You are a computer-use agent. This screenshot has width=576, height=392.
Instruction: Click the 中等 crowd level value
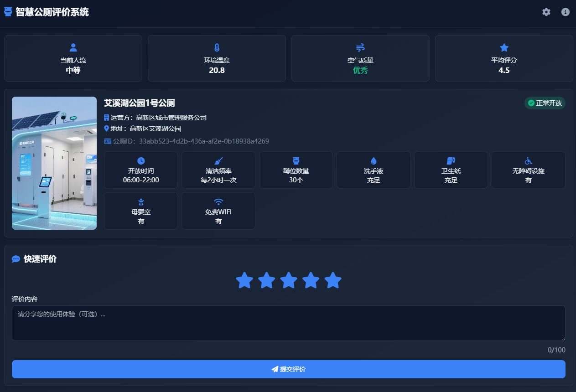pyautogui.click(x=73, y=70)
